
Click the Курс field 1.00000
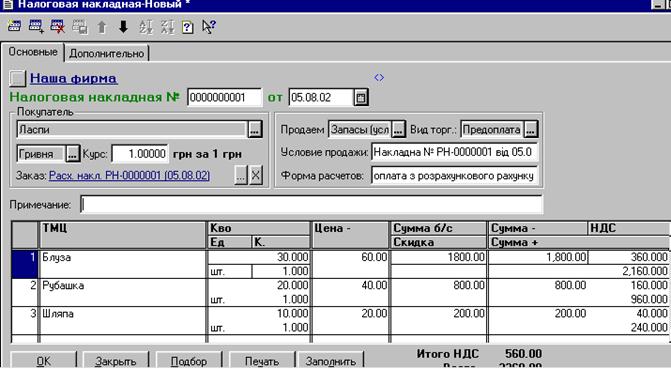click(140, 154)
